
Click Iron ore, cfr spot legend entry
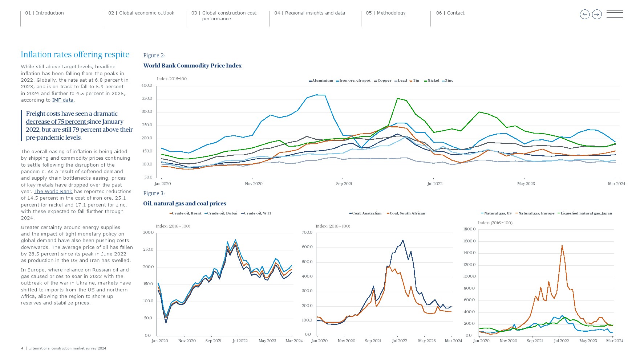coord(355,81)
